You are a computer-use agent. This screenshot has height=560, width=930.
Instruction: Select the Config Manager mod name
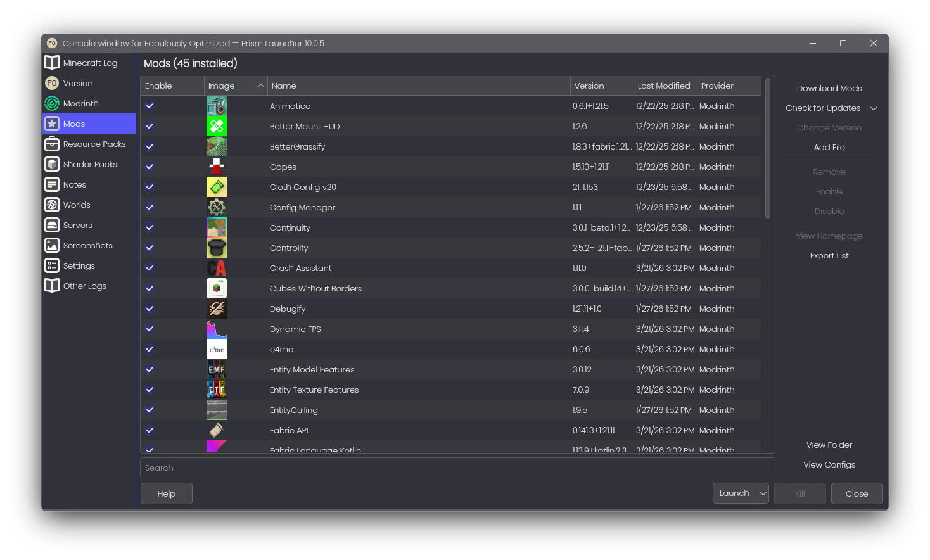pyautogui.click(x=302, y=207)
